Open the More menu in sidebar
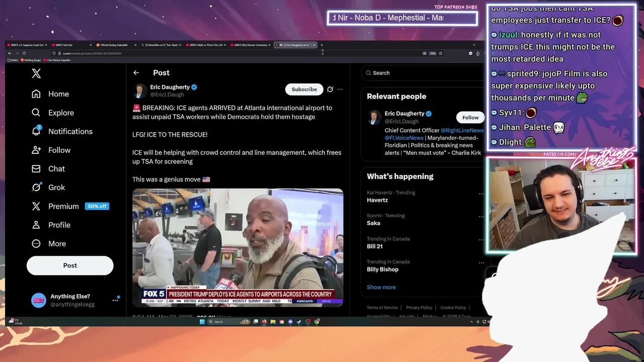Viewport: 644px width, 362px height. pyautogui.click(x=49, y=243)
